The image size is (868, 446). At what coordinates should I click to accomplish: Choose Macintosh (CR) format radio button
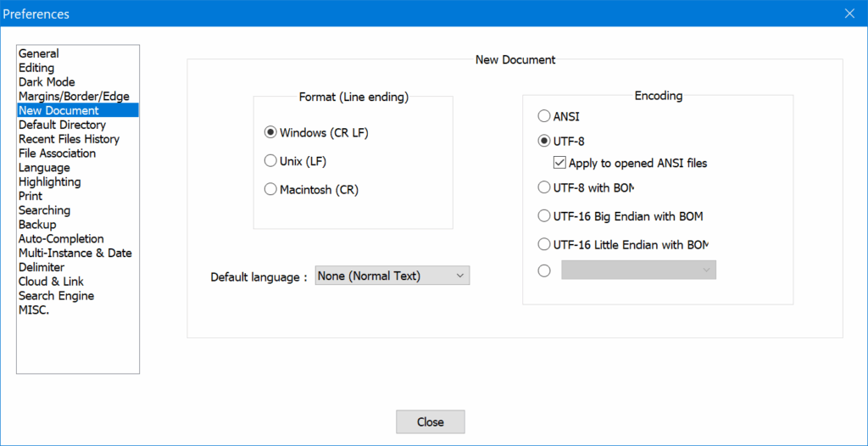(270, 190)
